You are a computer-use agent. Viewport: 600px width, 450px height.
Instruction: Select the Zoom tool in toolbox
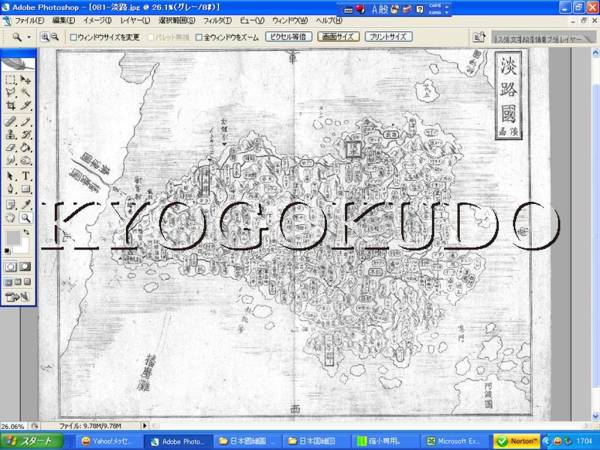pos(25,218)
